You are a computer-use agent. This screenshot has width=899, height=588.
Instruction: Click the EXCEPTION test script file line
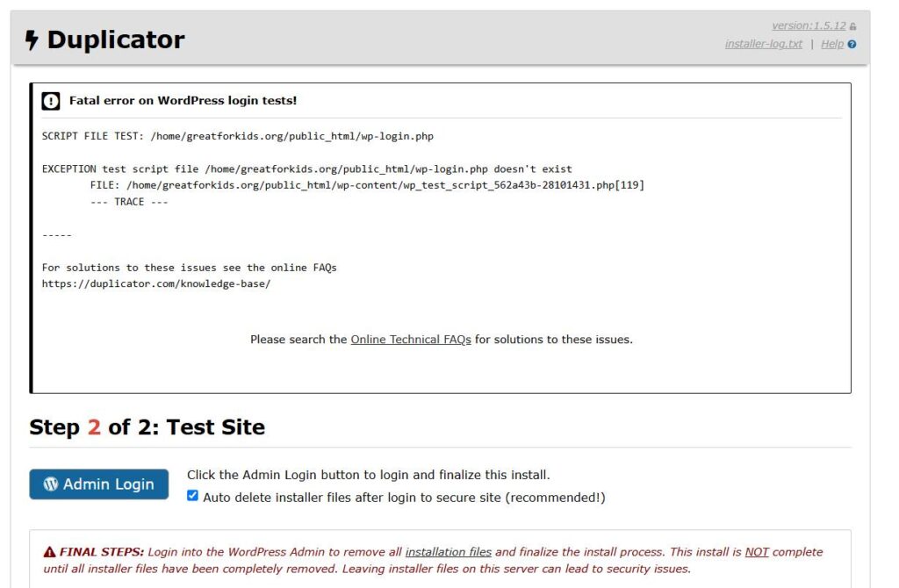(306, 169)
